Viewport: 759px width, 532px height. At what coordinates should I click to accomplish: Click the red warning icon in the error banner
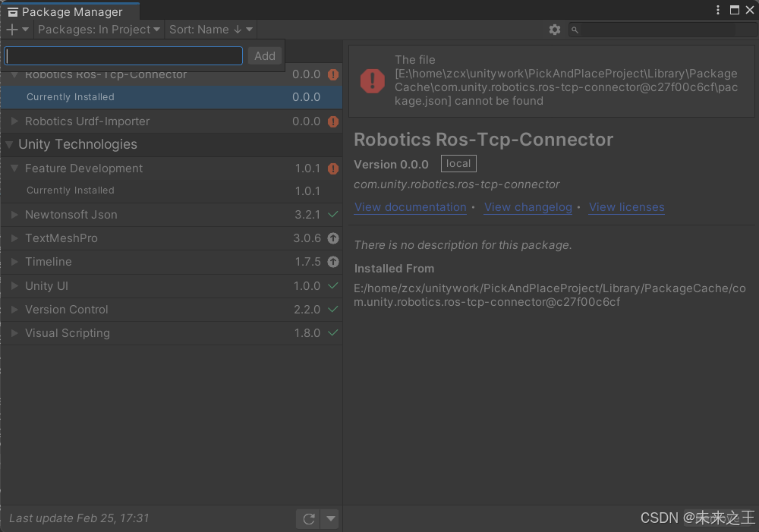pos(372,80)
